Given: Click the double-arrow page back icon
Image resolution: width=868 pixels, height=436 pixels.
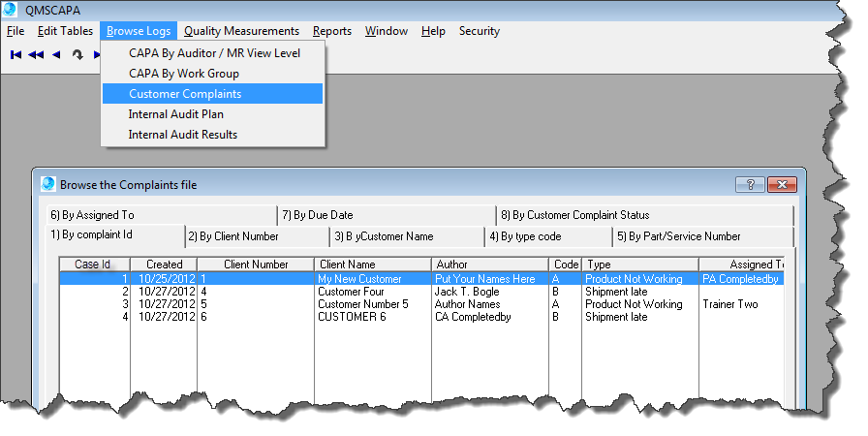Looking at the screenshot, I should (36, 55).
